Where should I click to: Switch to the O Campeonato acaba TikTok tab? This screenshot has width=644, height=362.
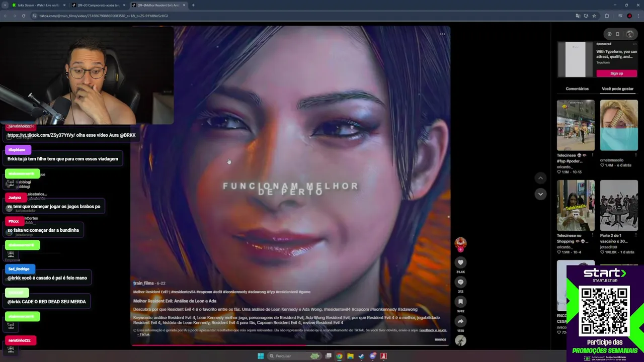(98, 5)
